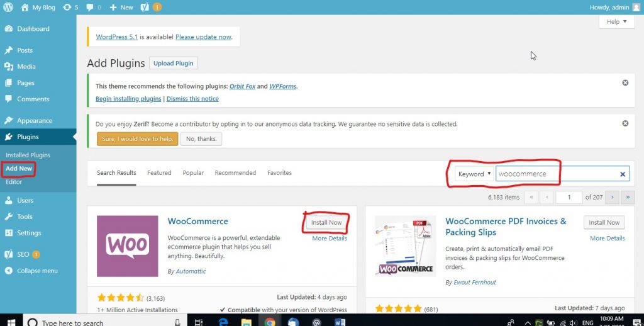
Task: Open the plugin Editor submenu item
Action: [x=14, y=182]
